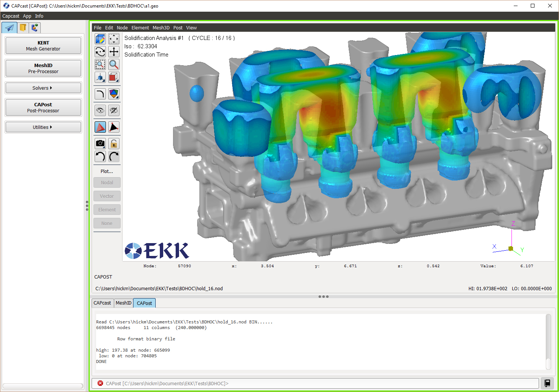Screen dimensions: 559x392
Task: Open the Mesh3D menu
Action: 161,28
